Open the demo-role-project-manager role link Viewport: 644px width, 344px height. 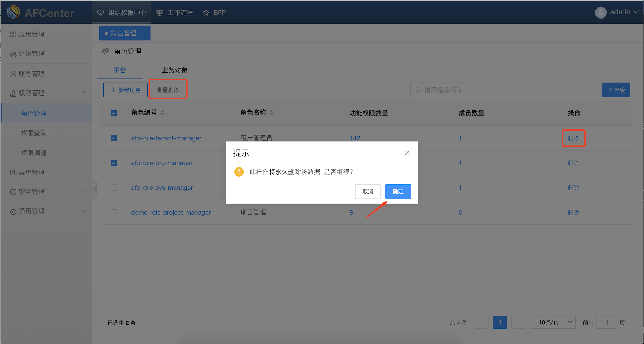[x=171, y=213]
